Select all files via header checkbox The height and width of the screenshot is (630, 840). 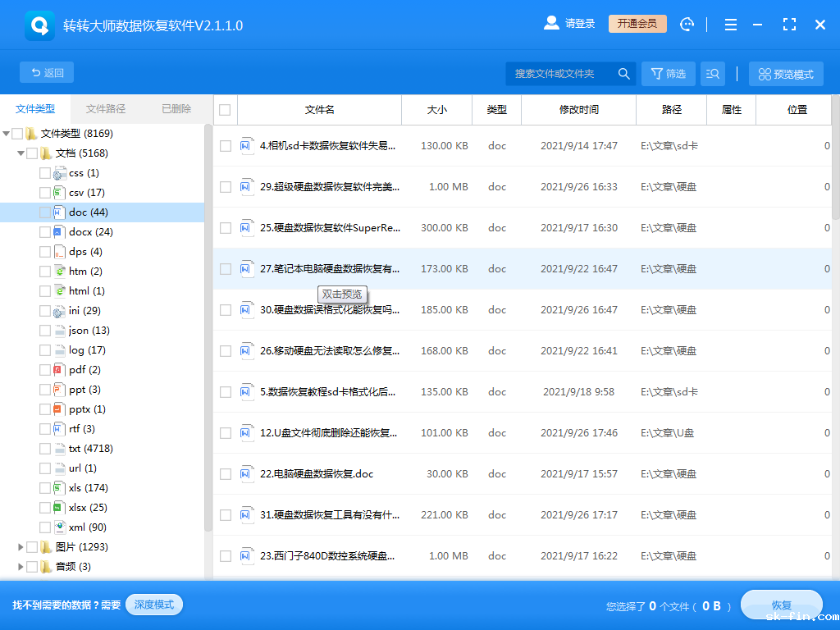pos(224,109)
